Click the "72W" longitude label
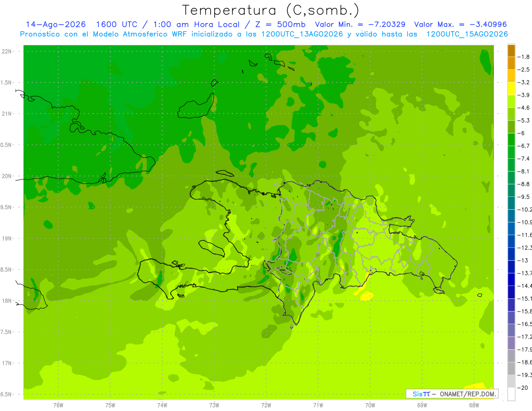Image resolution: width=532 pixels, height=411 pixels. (266, 405)
